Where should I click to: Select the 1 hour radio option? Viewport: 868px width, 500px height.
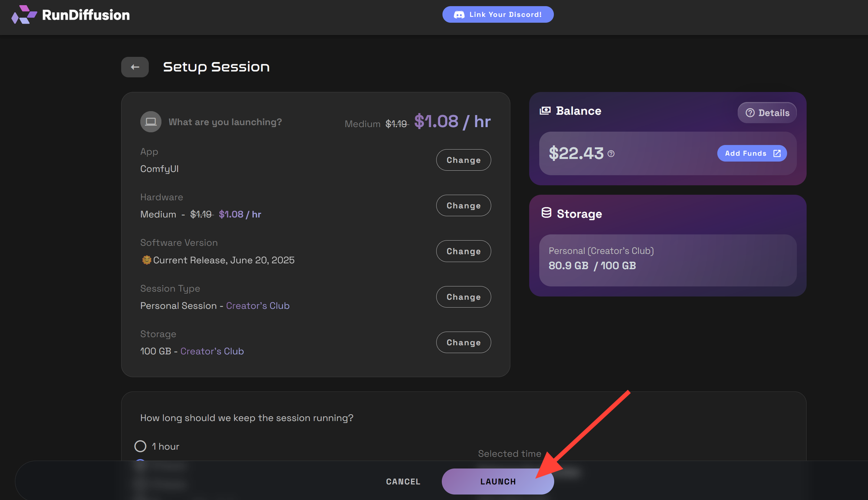(140, 446)
